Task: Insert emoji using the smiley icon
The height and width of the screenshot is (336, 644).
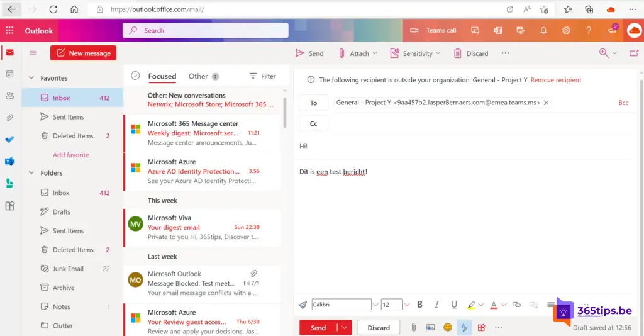Action: coord(448,327)
